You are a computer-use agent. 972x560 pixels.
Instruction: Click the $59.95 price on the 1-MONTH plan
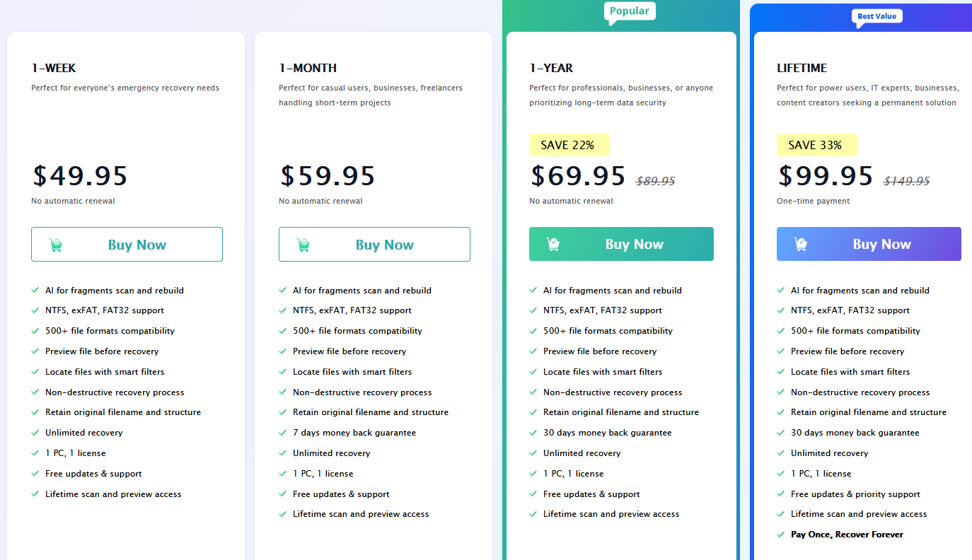tap(328, 175)
